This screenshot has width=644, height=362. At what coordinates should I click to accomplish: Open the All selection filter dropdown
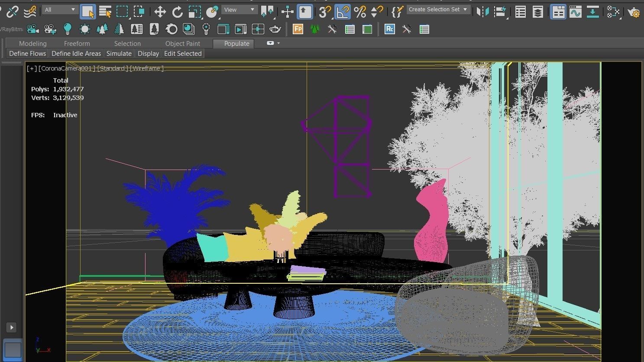point(60,10)
